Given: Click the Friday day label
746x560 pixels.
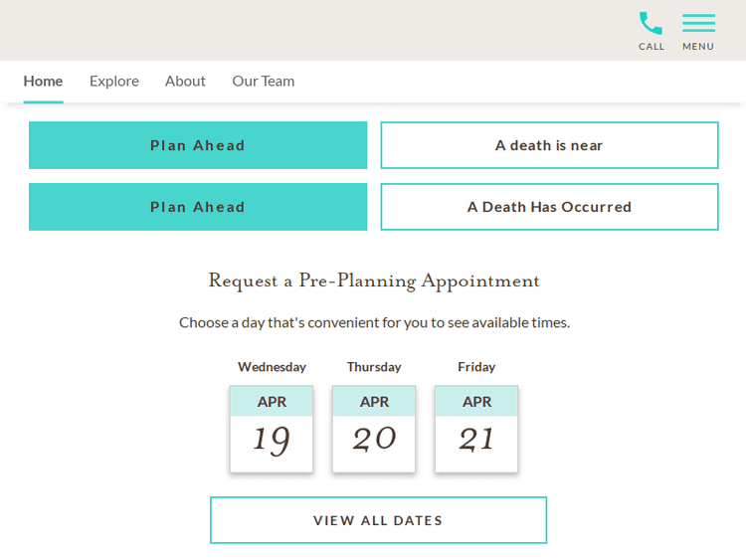Looking at the screenshot, I should pos(476,367).
